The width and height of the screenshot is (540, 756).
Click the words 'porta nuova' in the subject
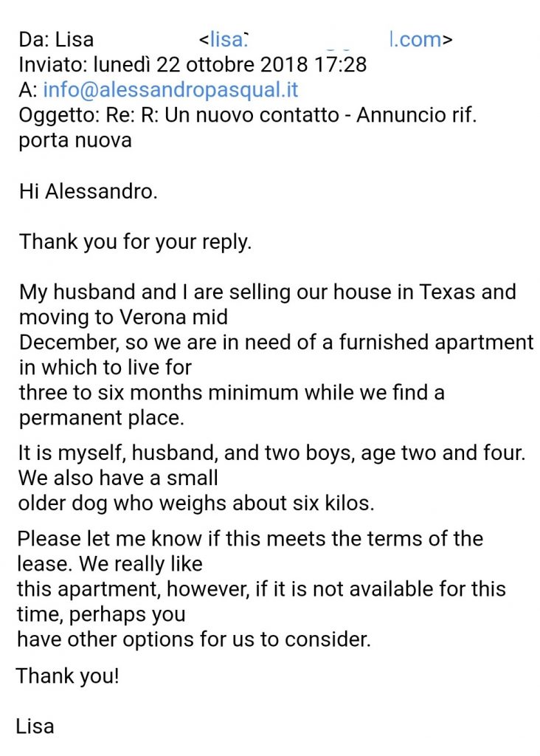(x=75, y=140)
